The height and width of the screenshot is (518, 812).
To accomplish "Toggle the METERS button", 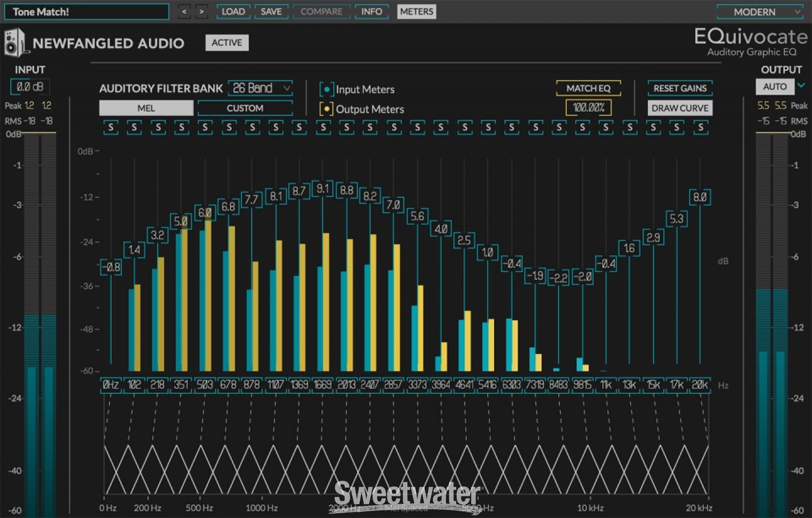I will 417,11.
